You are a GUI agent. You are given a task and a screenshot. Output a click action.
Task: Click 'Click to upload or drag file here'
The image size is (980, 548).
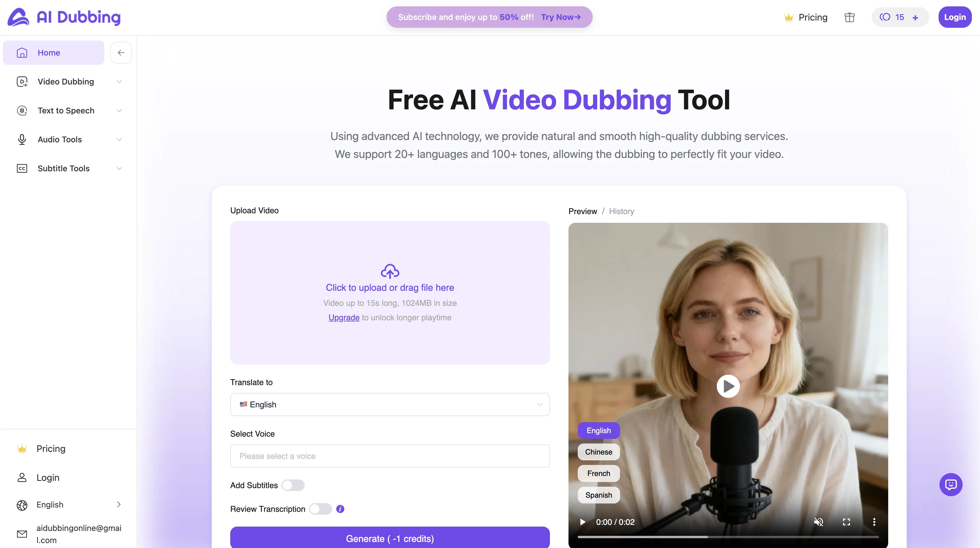(390, 288)
